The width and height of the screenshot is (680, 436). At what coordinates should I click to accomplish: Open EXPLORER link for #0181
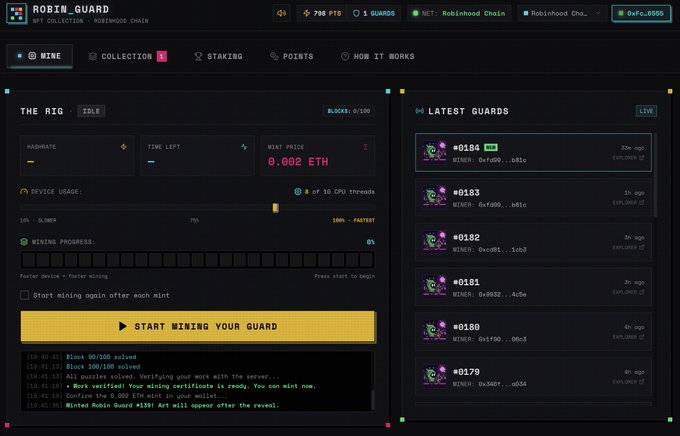pyautogui.click(x=628, y=292)
